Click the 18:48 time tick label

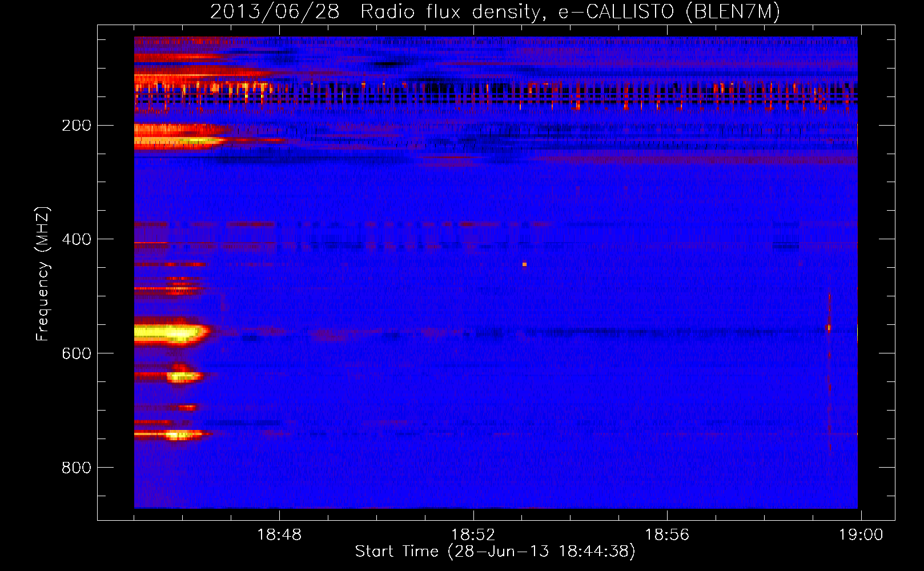pyautogui.click(x=279, y=534)
